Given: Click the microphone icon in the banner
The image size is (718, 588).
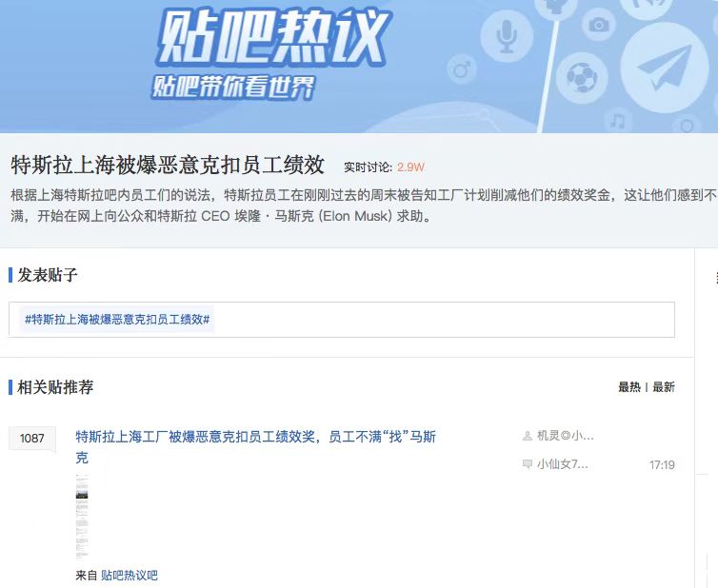Looking at the screenshot, I should (507, 36).
